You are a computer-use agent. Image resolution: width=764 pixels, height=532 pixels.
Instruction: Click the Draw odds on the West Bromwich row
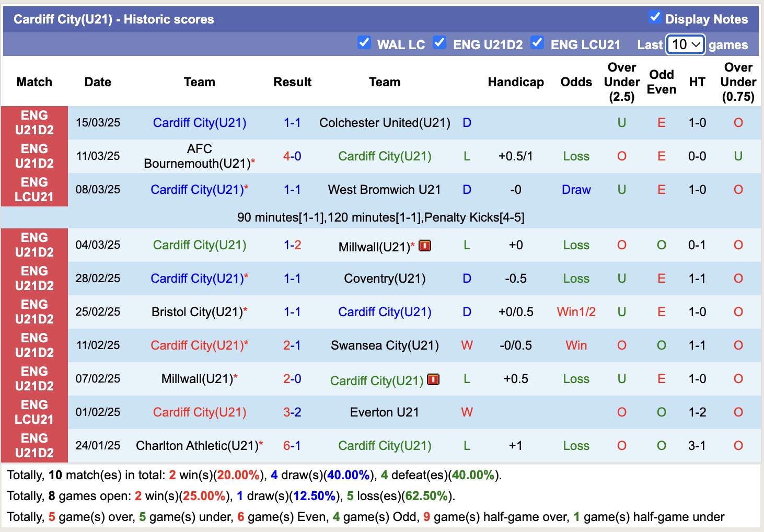pos(576,189)
